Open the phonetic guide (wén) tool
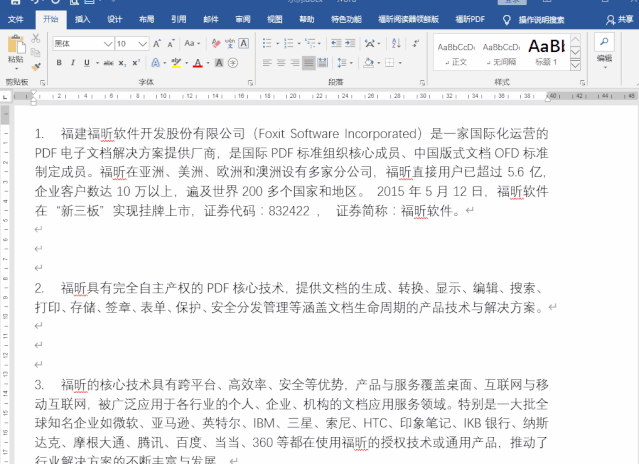This screenshot has width=639, height=464. 230,43
